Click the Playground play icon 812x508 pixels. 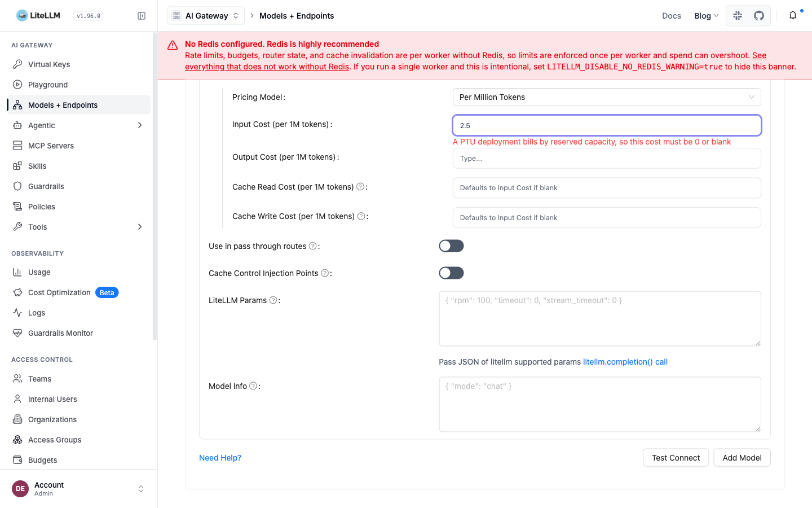coord(17,85)
